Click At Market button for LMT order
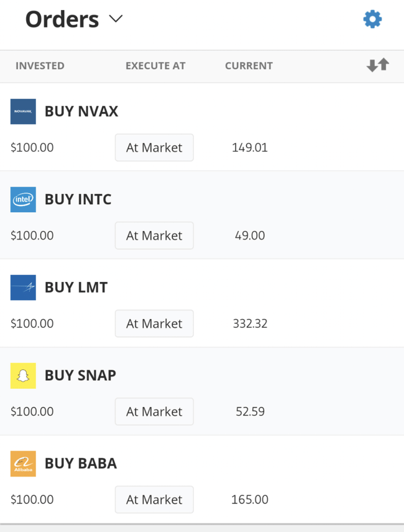 click(x=154, y=324)
